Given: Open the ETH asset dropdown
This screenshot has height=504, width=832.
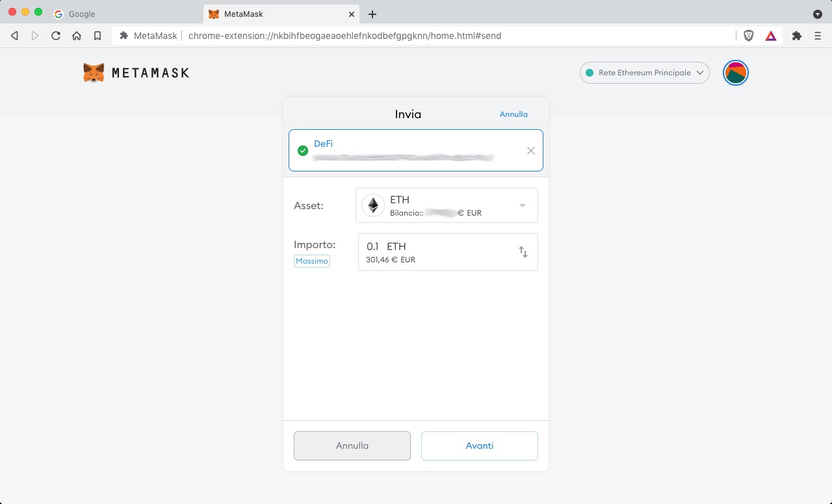Looking at the screenshot, I should point(447,205).
